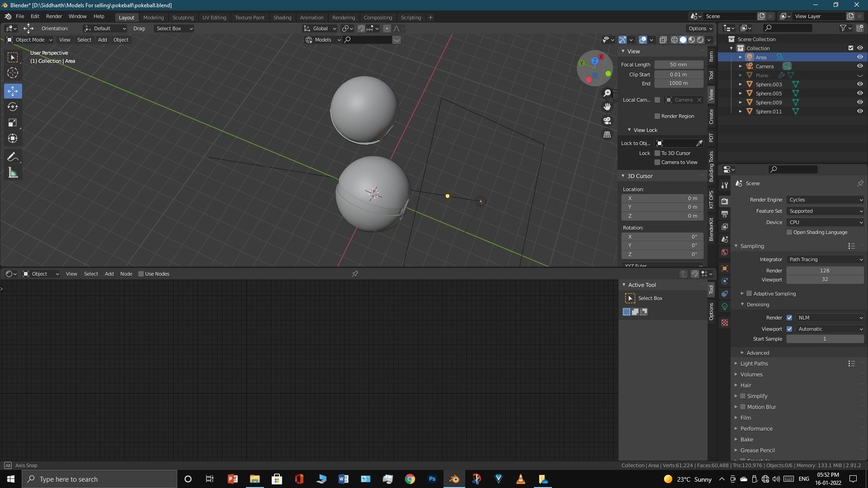
Task: Open Chrome from the taskbar
Action: pyautogui.click(x=410, y=479)
